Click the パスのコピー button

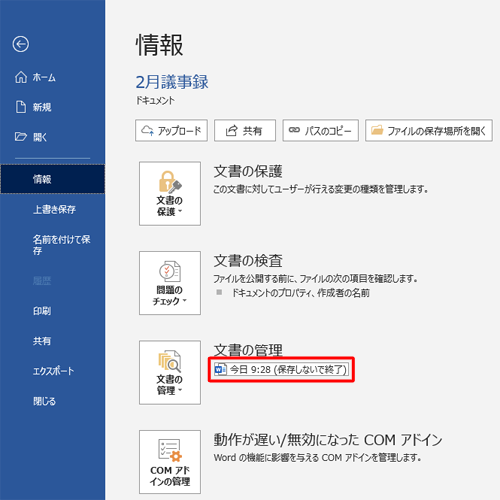pos(321,131)
